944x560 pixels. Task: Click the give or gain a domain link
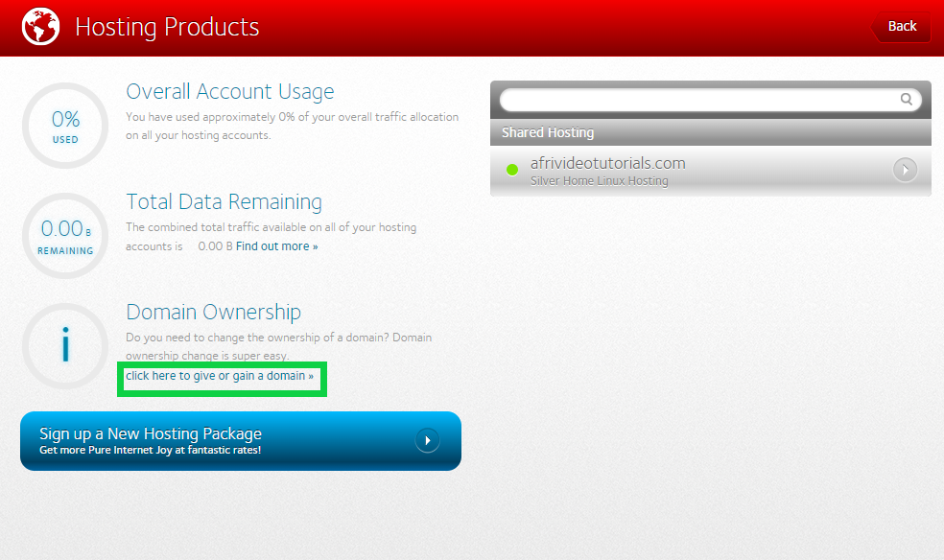pos(220,376)
